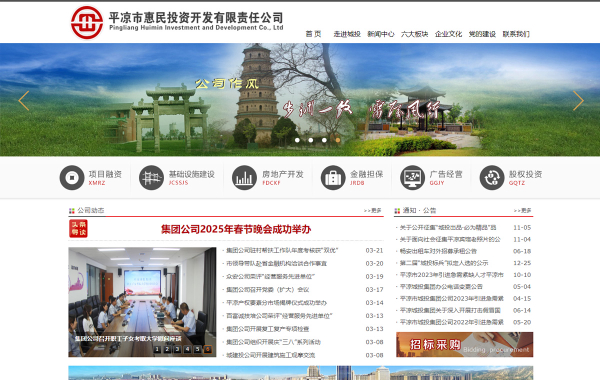Open notice 平凉城投集团办公电话变更公告

tap(441, 286)
